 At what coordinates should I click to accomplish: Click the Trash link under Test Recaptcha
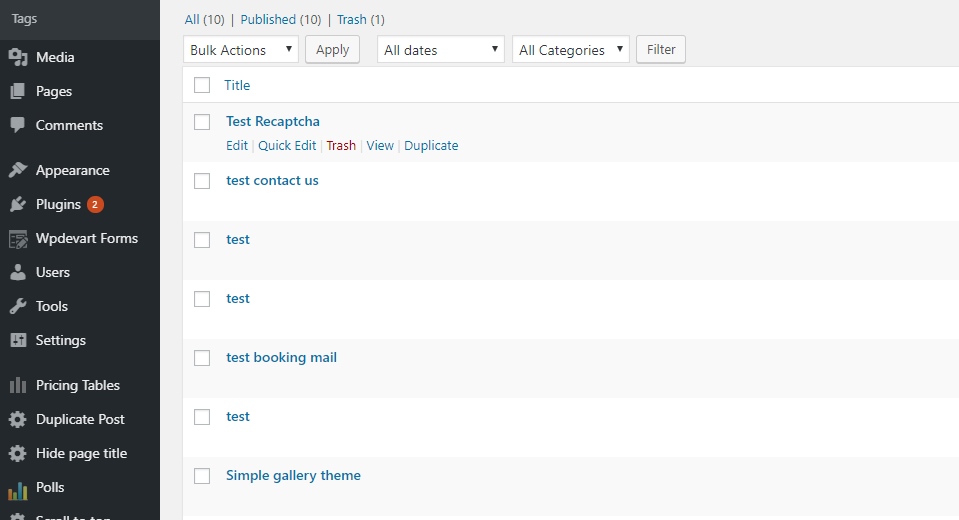(341, 145)
